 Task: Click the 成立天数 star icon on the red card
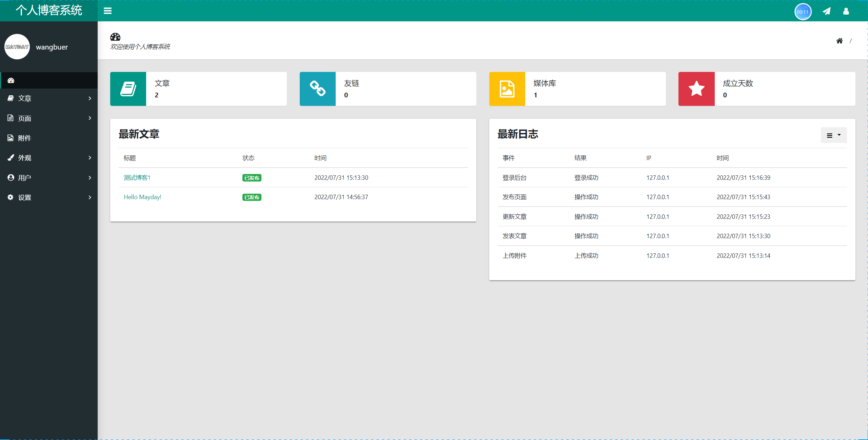696,89
